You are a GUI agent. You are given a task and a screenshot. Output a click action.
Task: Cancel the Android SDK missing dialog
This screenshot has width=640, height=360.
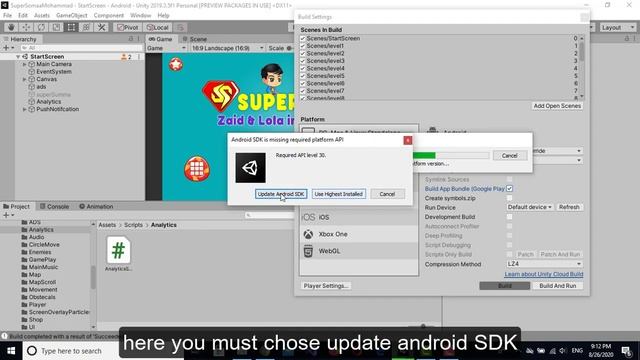pos(387,194)
